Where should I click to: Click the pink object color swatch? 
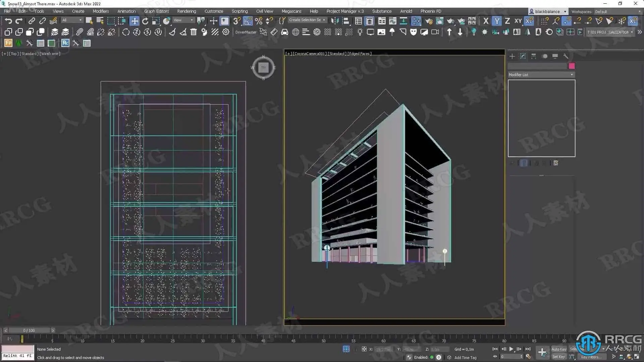tap(572, 66)
